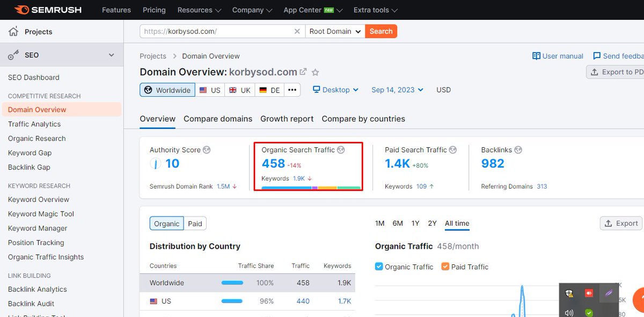
Task: Open more countries ellipsis menu
Action: [292, 90]
